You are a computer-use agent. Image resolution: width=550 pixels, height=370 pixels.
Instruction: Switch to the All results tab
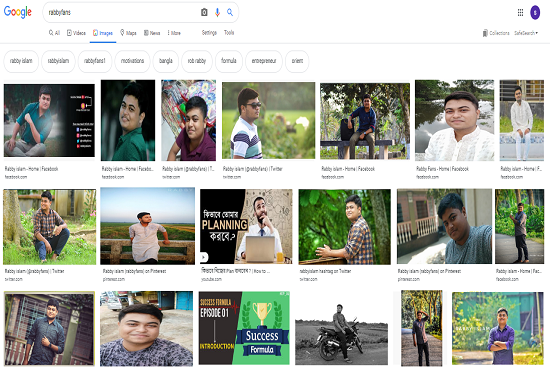pyautogui.click(x=54, y=33)
